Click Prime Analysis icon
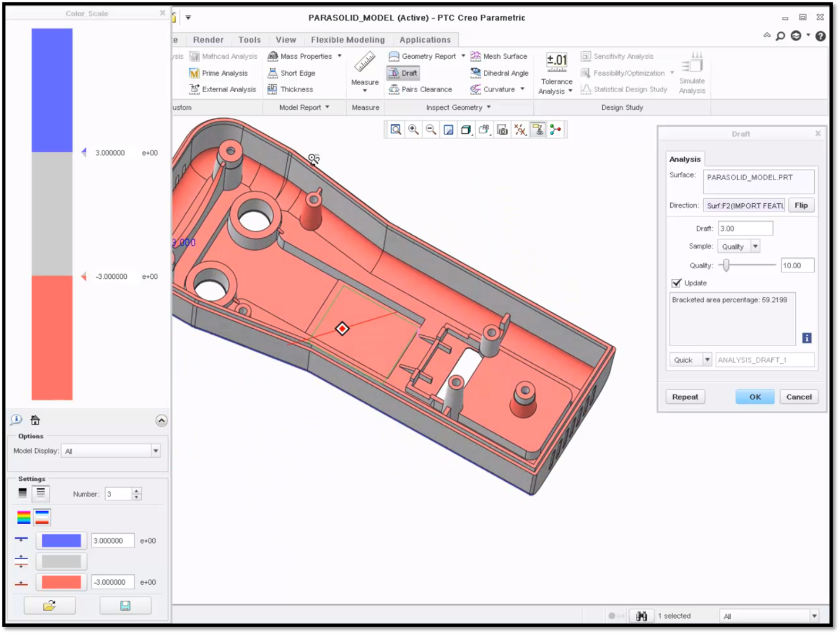840x634 pixels. pos(194,73)
